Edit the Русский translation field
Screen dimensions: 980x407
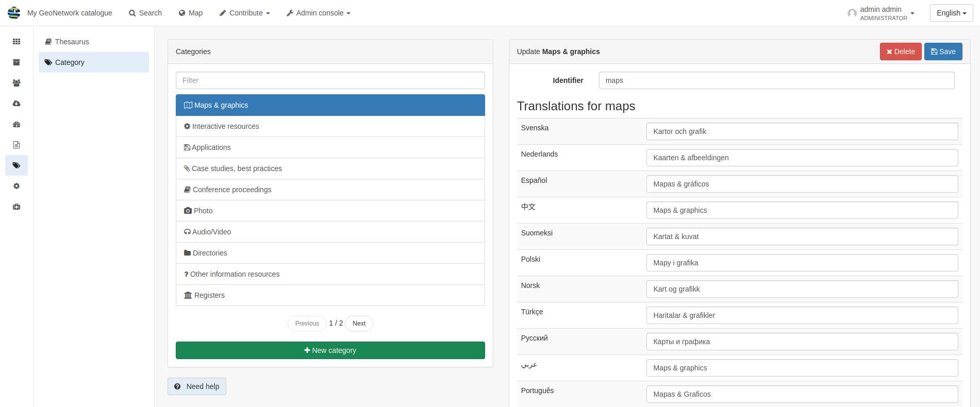802,342
